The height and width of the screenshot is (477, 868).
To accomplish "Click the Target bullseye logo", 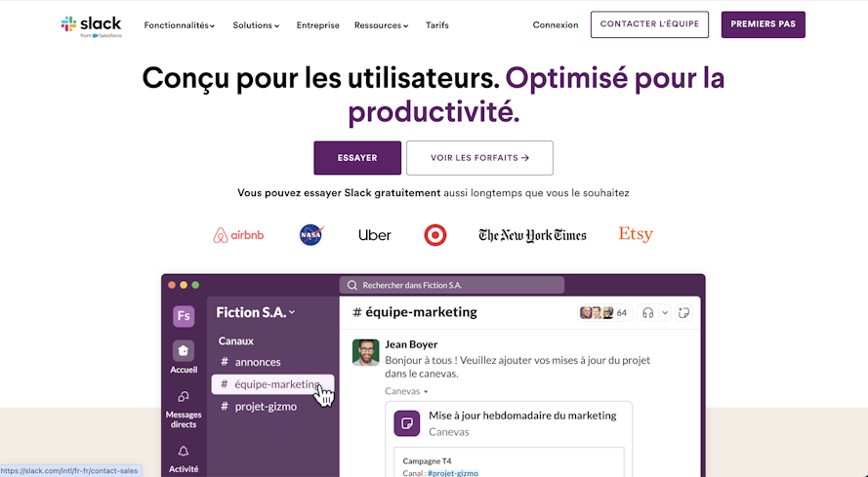I will pyautogui.click(x=435, y=235).
